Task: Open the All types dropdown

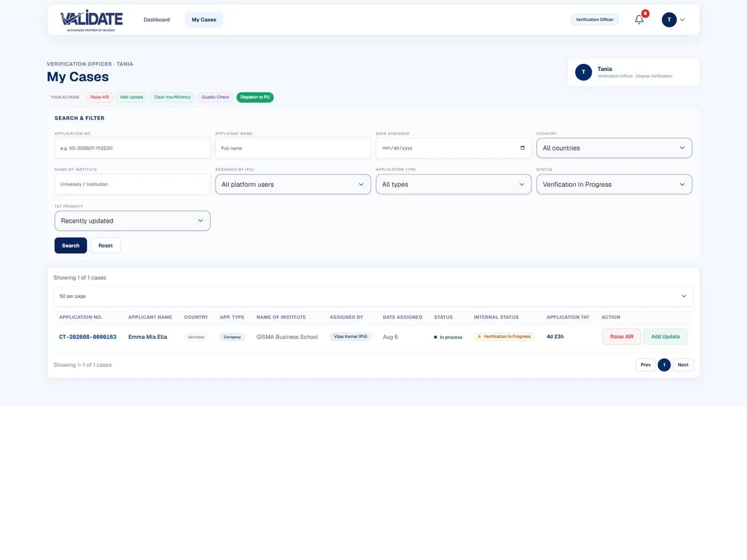Action: pos(454,185)
